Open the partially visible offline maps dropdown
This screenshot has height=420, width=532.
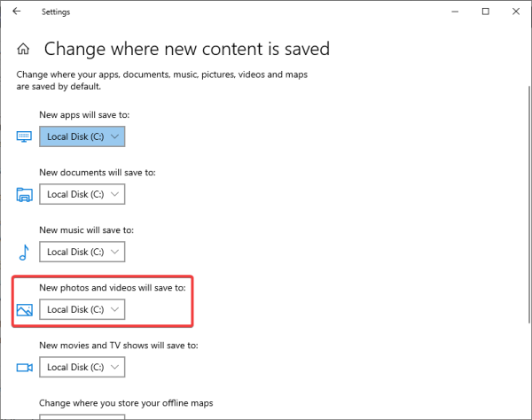82,416
